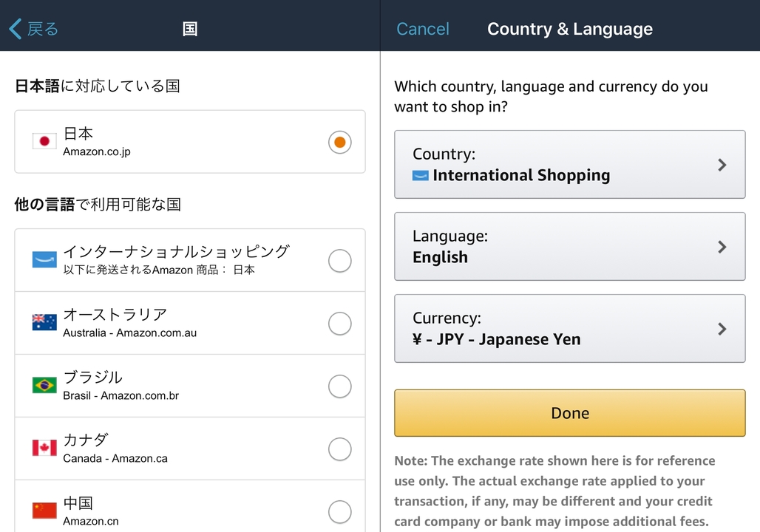
Task: Open the Currency selector chevron
Action: 722,329
